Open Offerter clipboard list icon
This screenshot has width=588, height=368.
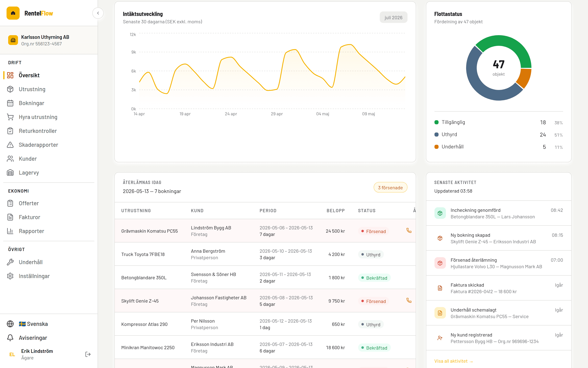tap(10, 203)
